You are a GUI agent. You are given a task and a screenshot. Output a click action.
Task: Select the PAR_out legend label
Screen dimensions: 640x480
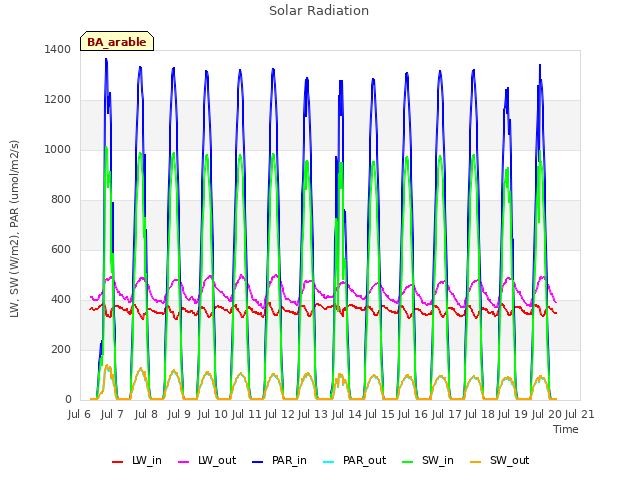tap(364, 460)
